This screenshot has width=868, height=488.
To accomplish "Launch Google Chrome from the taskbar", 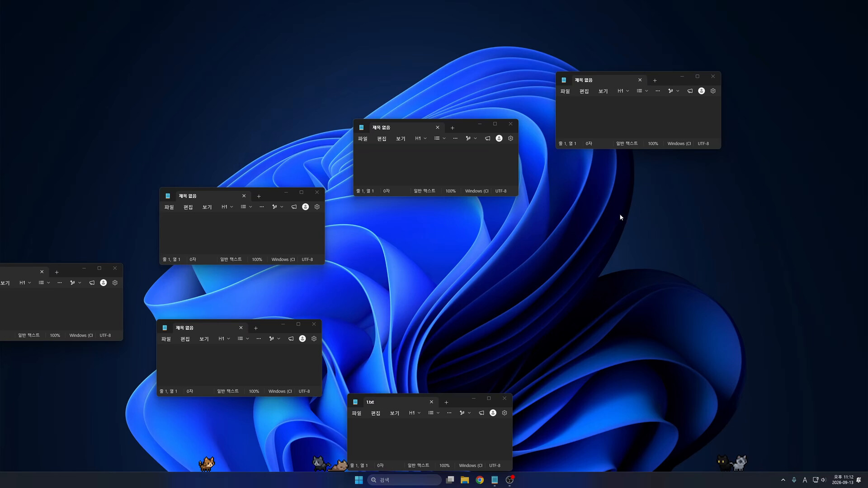I will point(480,480).
